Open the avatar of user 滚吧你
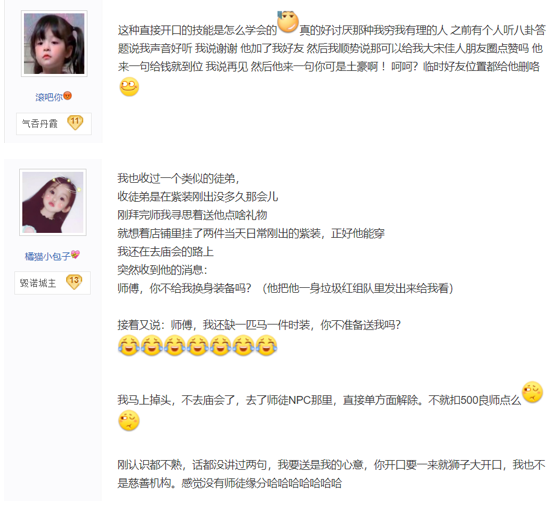The width and height of the screenshot is (555, 508). pyautogui.click(x=54, y=43)
